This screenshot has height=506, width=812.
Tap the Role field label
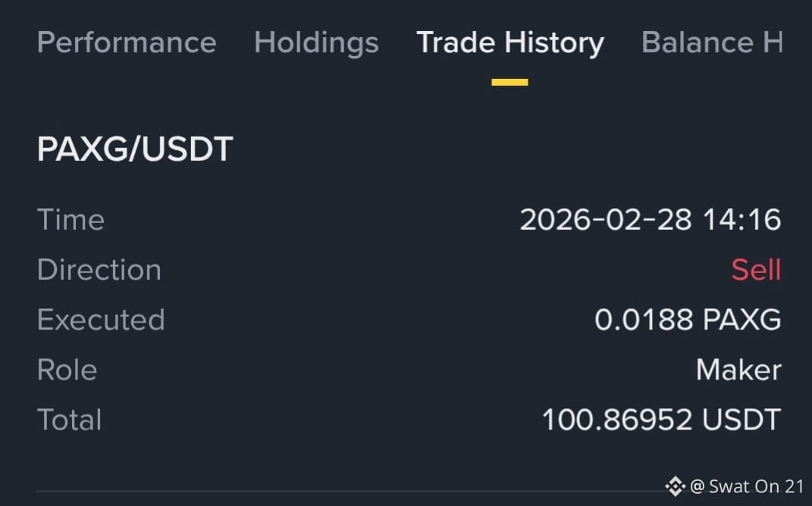tap(67, 369)
